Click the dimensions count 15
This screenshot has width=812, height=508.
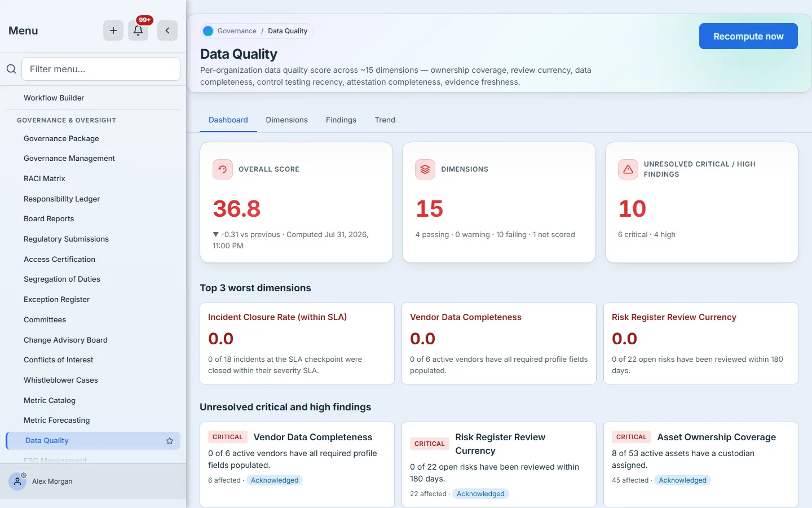[x=430, y=209]
